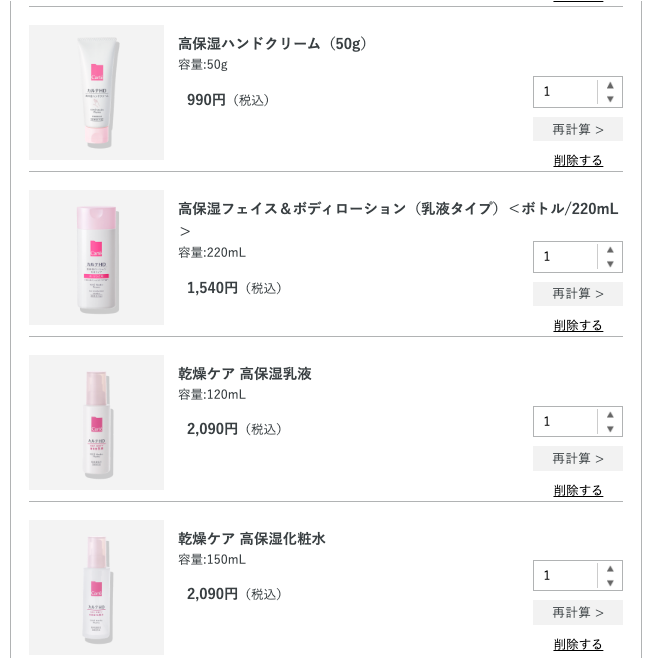649x658 pixels.
Task: Decrease quantity of フェイス＆ボディローション
Action: click(610, 264)
